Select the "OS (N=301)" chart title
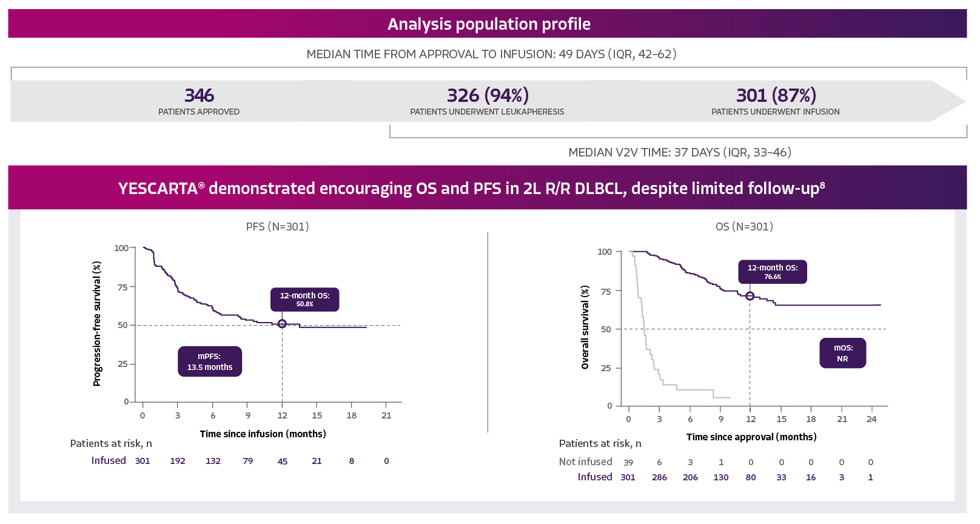The image size is (980, 524). click(744, 227)
